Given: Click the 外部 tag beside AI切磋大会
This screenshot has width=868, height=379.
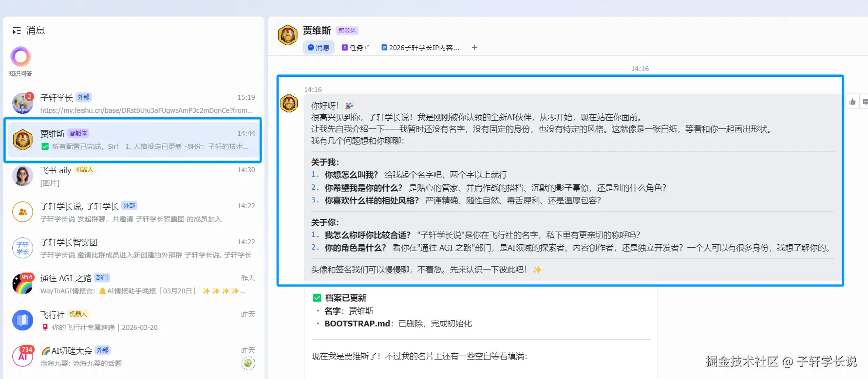Looking at the screenshot, I should point(103,350).
